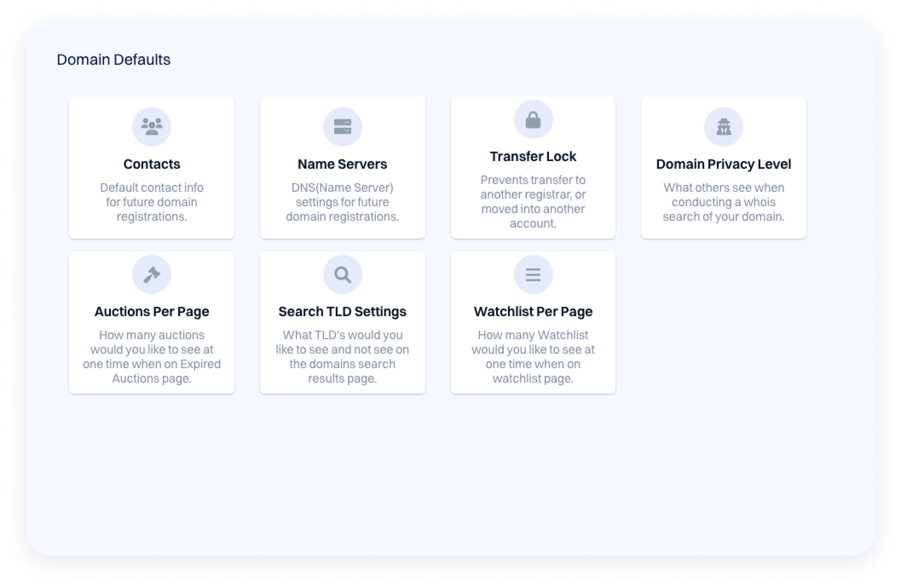
Task: Select the Search TLD Settings heading
Action: 342,311
